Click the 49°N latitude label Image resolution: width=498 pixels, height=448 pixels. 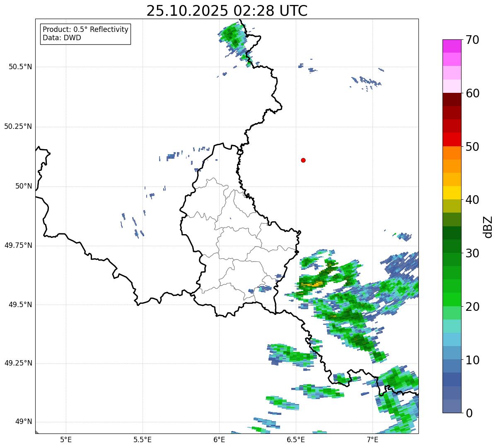point(24,422)
